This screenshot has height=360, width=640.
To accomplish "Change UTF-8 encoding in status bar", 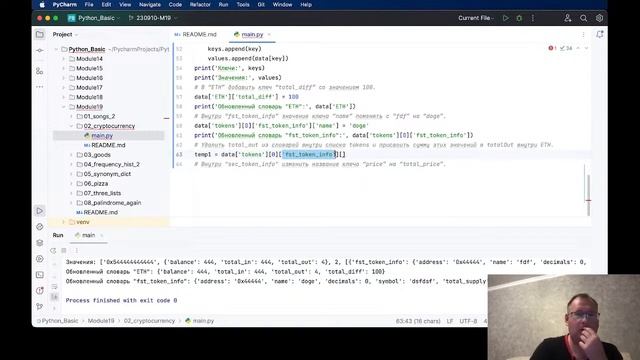I will [468, 321].
